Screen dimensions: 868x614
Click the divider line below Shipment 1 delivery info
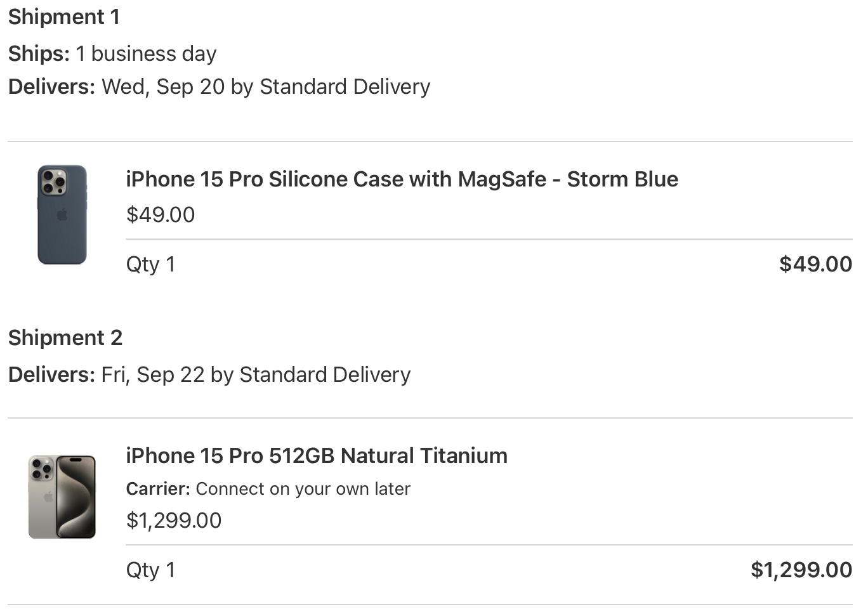(x=430, y=141)
